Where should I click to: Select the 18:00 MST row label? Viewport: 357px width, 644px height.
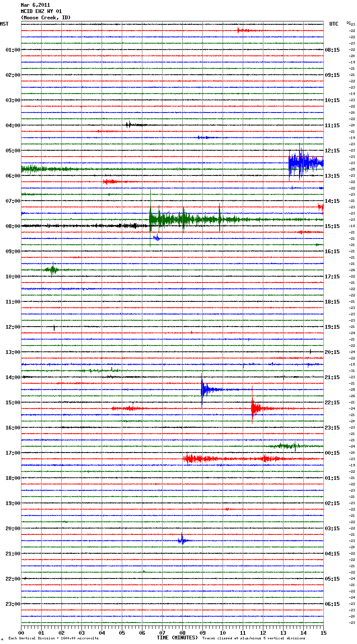pos(13,478)
